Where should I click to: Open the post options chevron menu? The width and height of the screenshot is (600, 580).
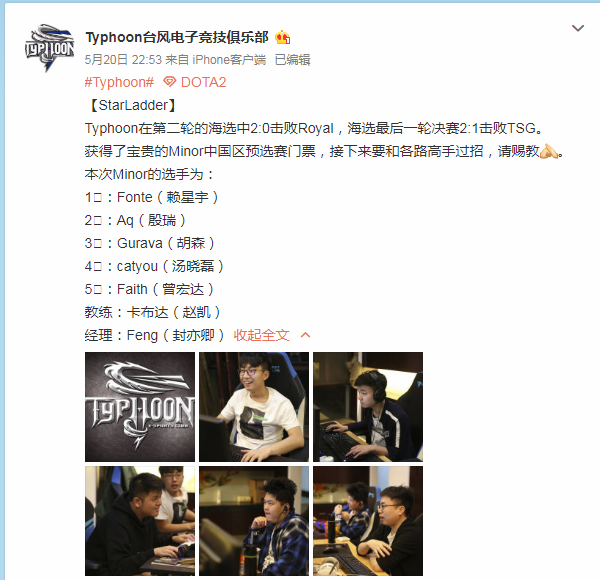[x=577, y=28]
